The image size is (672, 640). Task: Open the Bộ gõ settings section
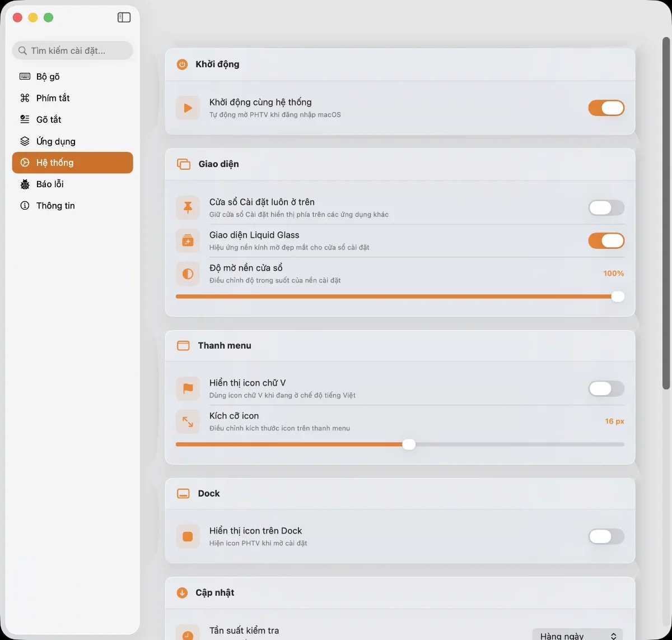tap(48, 77)
